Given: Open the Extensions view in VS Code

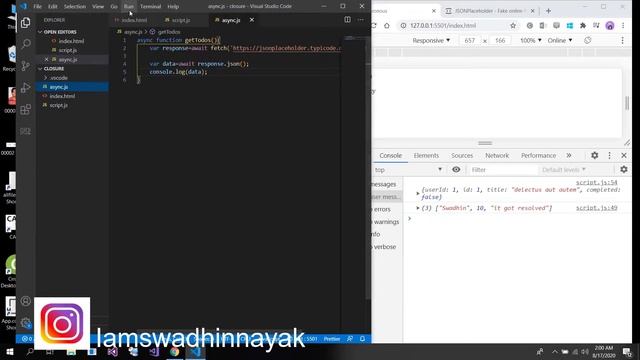Looking at the screenshot, I should [25, 109].
